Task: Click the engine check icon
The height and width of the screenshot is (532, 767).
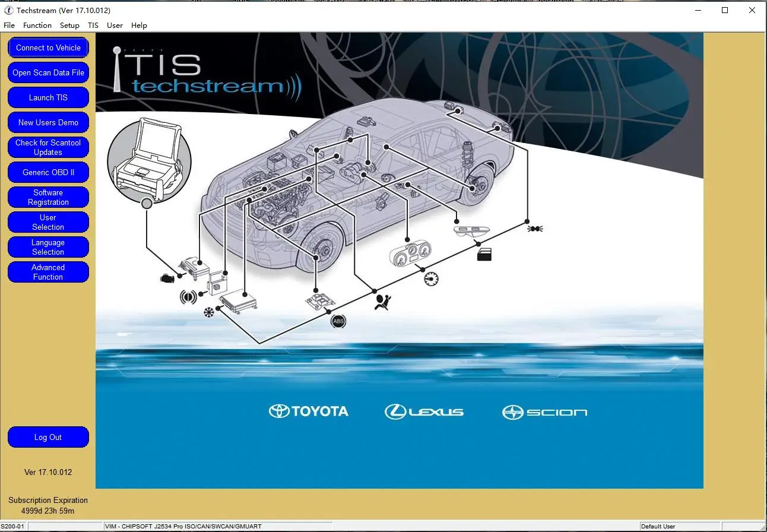Action: pos(167,277)
